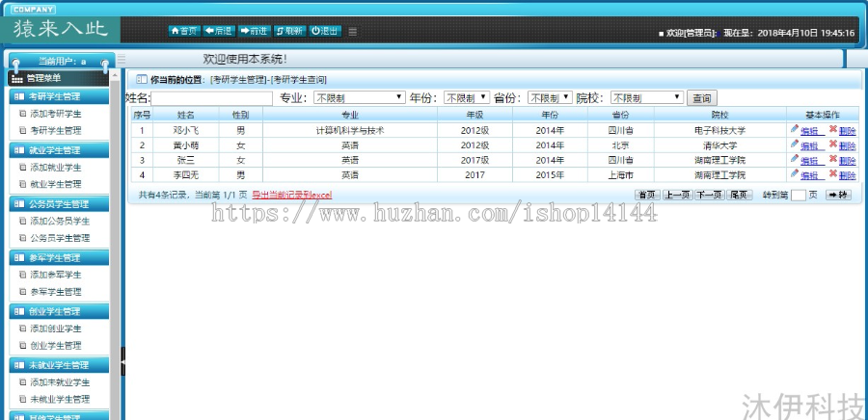Open the 省份 dropdown filter
The width and height of the screenshot is (868, 420).
tap(550, 98)
